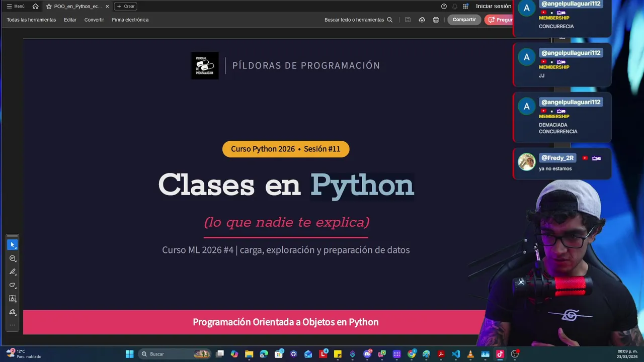Viewport: 644px width, 362px height.
Task: Click the "Clases en Python" title
Action: click(286, 186)
